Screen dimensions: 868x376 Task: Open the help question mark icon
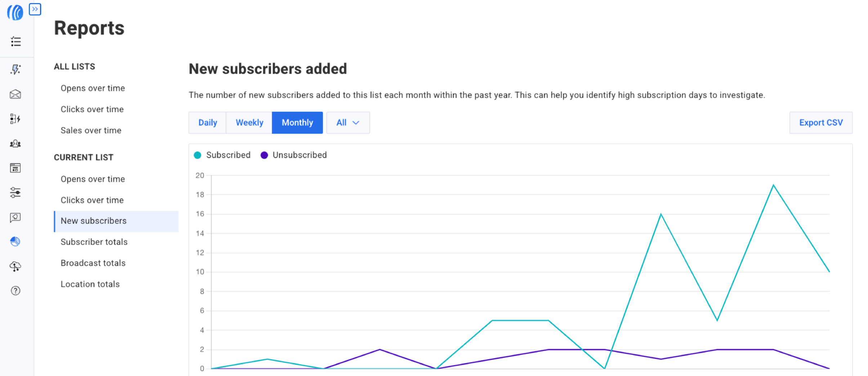[15, 291]
